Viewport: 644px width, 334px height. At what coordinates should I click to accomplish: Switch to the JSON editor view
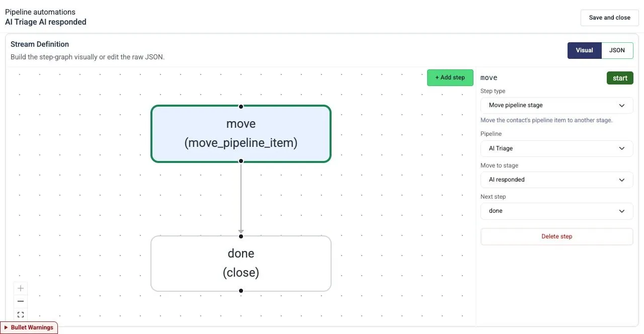(617, 50)
